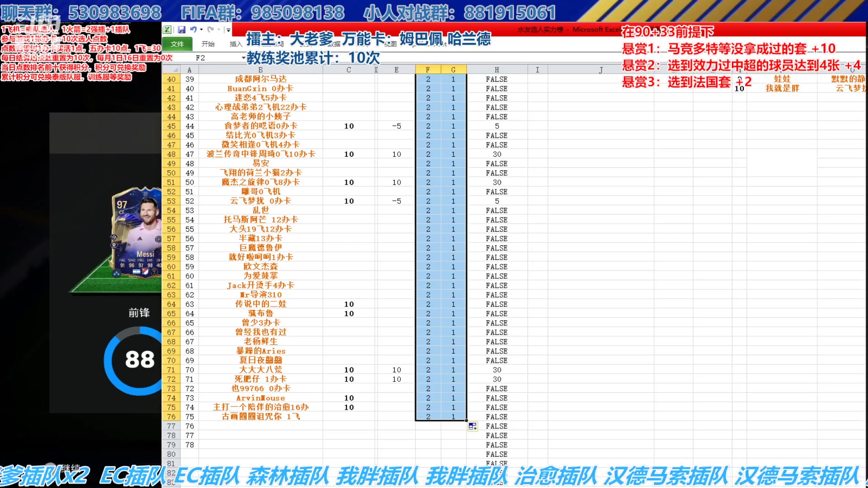Viewport: 868px width, 488px height.
Task: Undo the last action in Excel
Action: tap(193, 30)
